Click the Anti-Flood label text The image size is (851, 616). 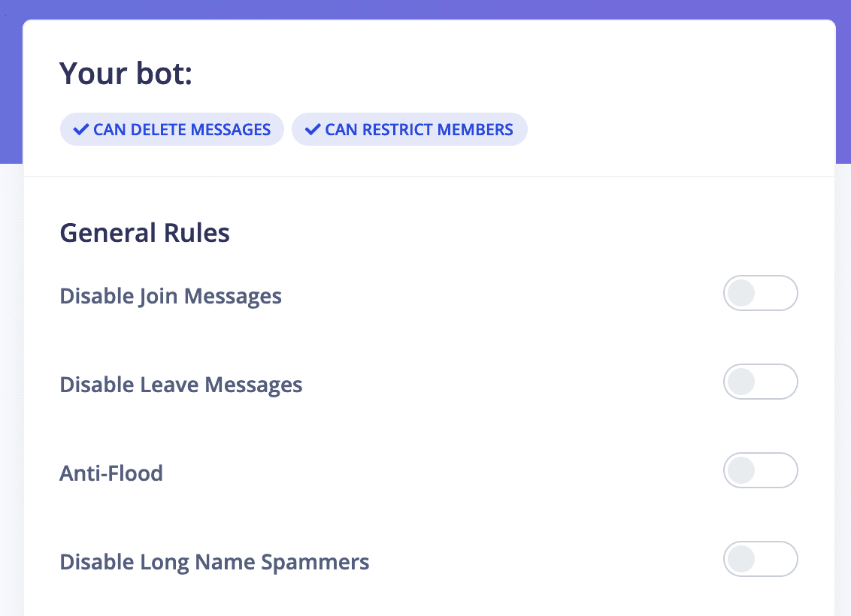[x=111, y=473]
